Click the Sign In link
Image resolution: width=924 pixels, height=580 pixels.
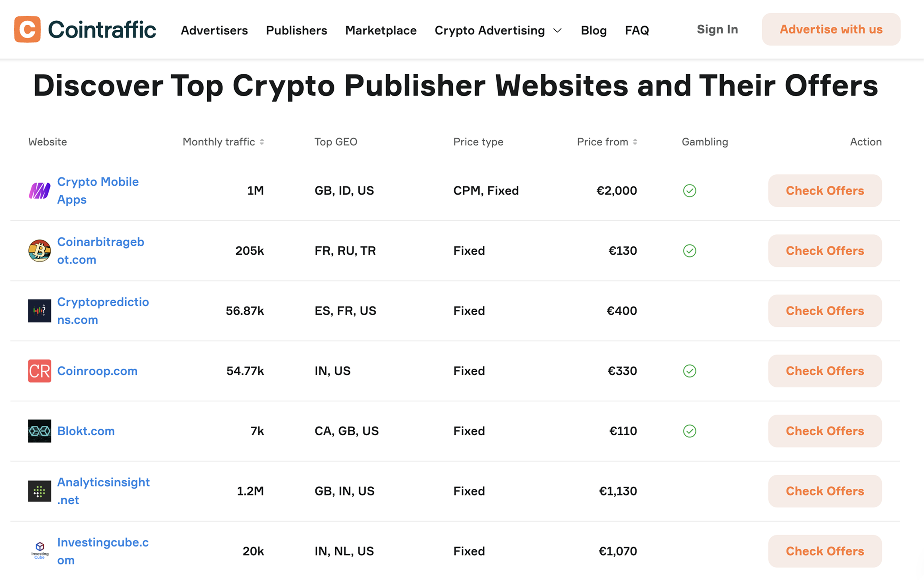click(x=717, y=29)
